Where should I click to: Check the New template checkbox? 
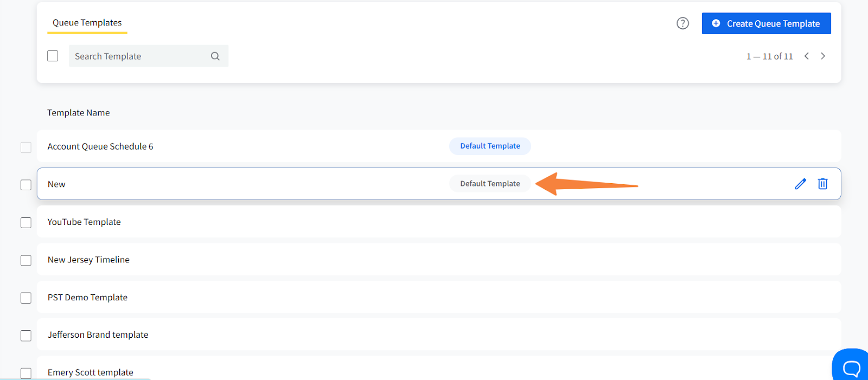pos(26,185)
